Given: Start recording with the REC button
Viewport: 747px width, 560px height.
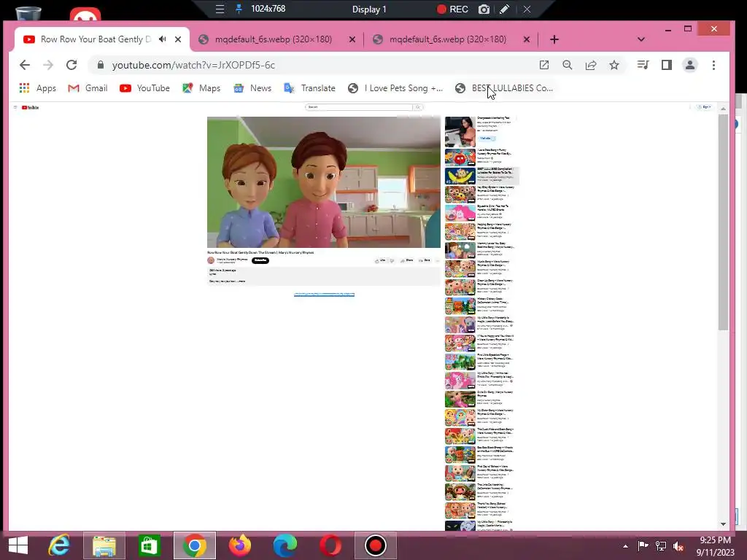Looking at the screenshot, I should tap(452, 9).
